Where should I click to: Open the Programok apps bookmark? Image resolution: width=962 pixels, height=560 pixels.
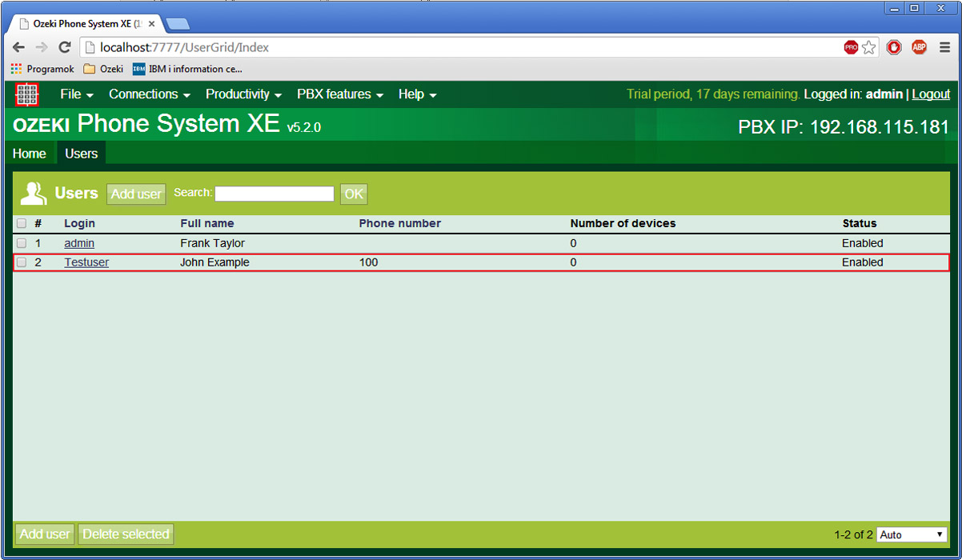(42, 69)
